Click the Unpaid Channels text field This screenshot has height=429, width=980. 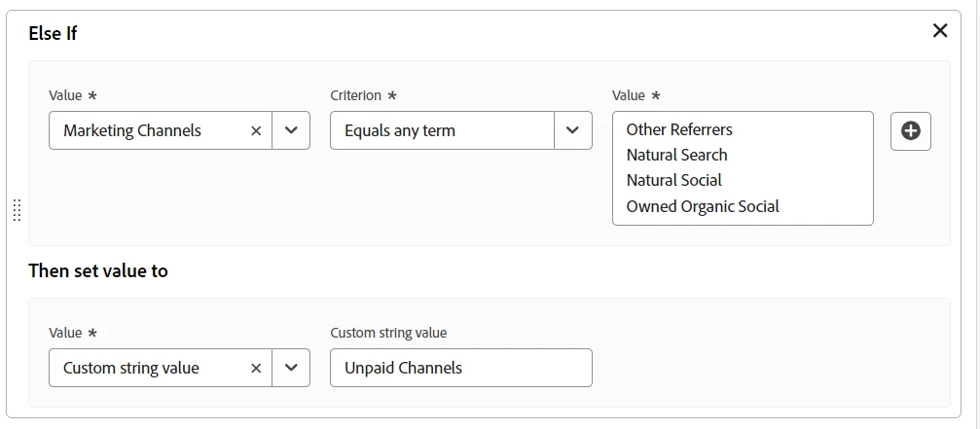pos(460,369)
